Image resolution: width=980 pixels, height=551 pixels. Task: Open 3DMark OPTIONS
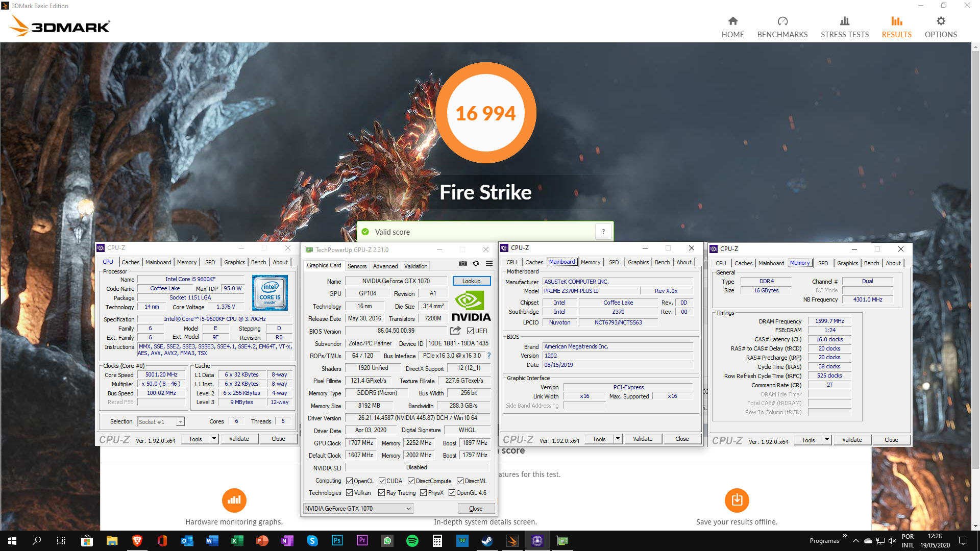coord(941,27)
